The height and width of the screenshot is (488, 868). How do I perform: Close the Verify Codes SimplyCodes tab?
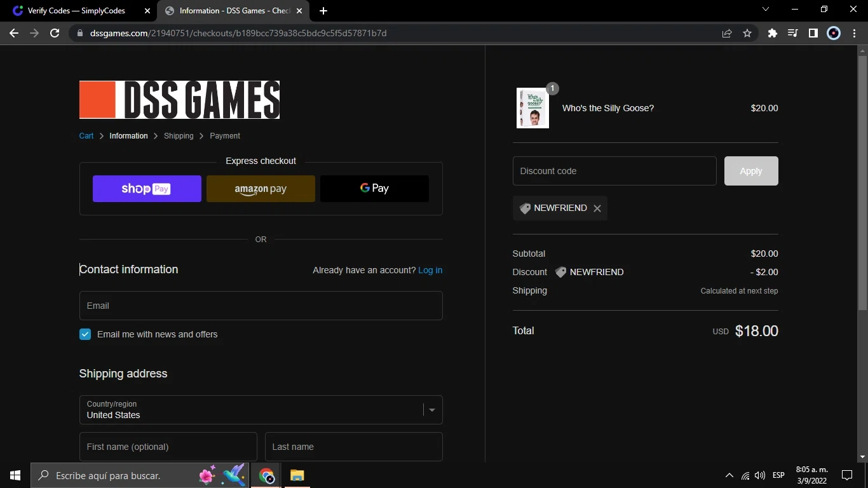pos(147,11)
